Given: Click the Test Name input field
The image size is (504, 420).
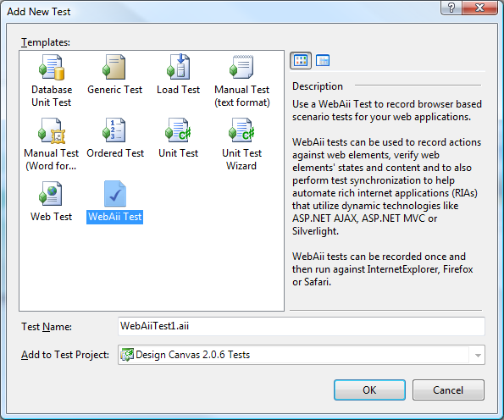Looking at the screenshot, I should (x=302, y=326).
